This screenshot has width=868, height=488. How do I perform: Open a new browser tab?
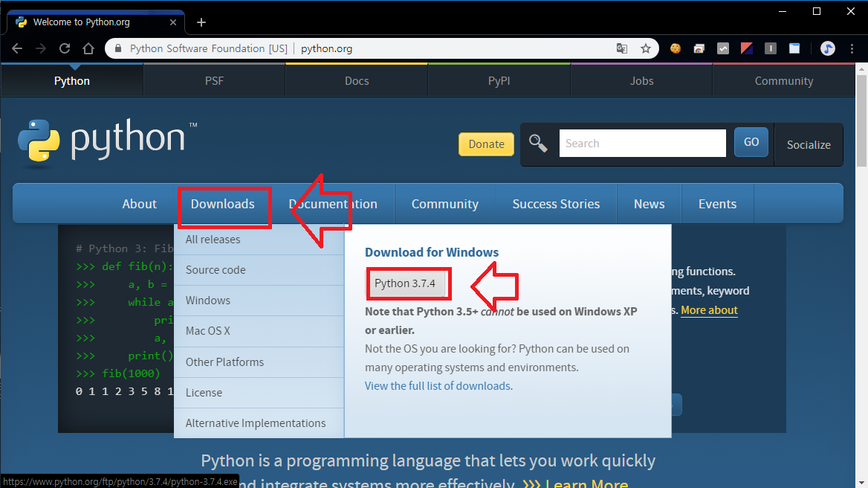point(201,22)
